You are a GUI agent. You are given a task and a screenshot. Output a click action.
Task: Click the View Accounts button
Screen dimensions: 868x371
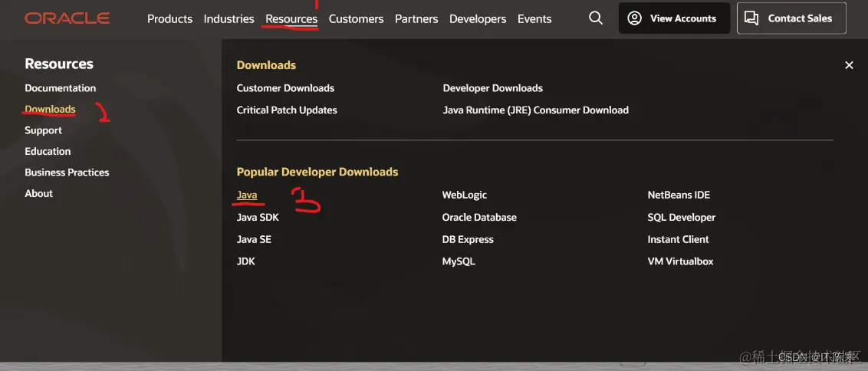(x=674, y=18)
